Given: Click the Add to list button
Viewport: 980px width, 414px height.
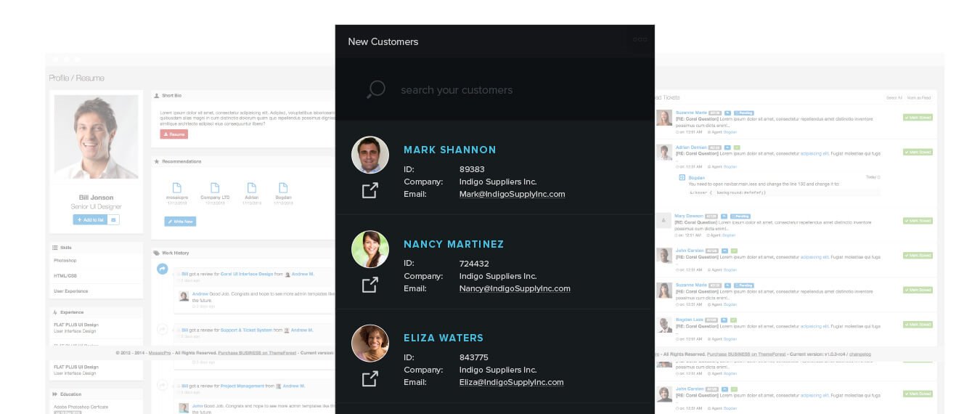Looking at the screenshot, I should pos(90,219).
